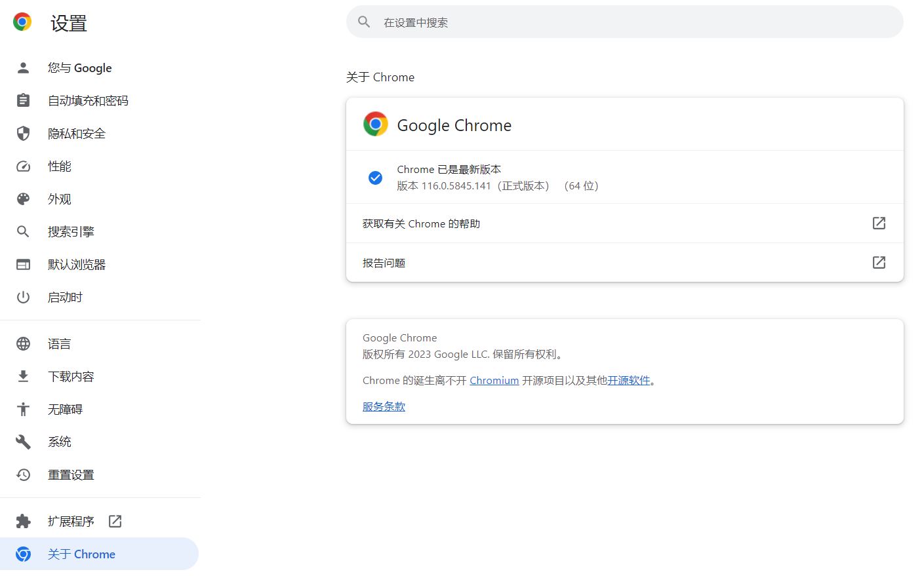Click the globe icon for 语言
This screenshot has width=924, height=576.
[23, 343]
